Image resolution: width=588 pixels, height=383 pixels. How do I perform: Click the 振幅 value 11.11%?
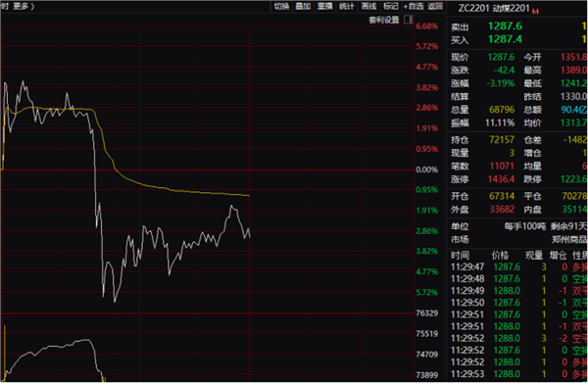[x=500, y=122]
